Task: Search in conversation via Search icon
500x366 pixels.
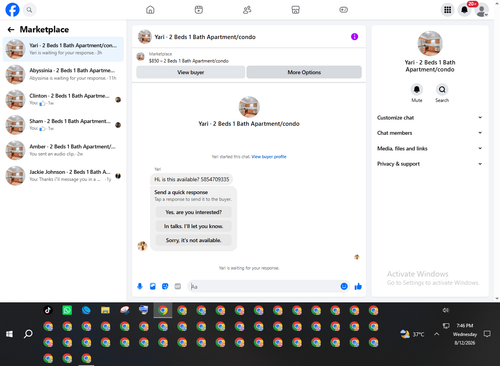Action: click(x=442, y=89)
